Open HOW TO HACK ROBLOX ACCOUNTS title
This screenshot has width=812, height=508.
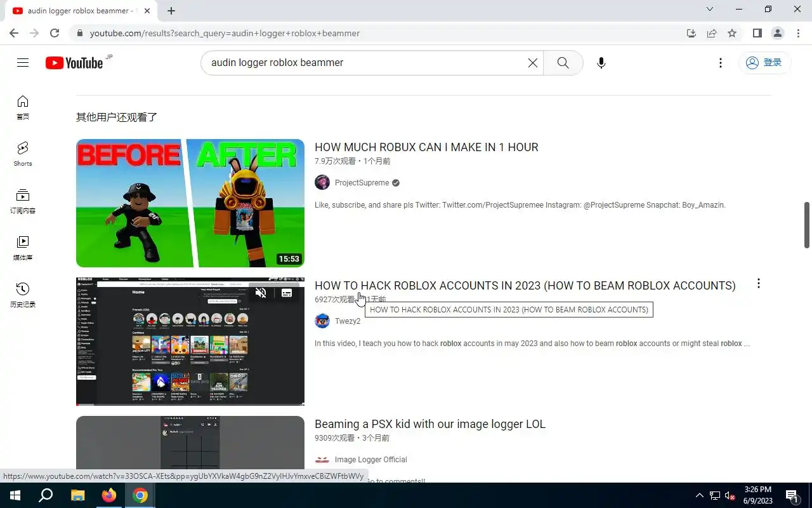(525, 286)
